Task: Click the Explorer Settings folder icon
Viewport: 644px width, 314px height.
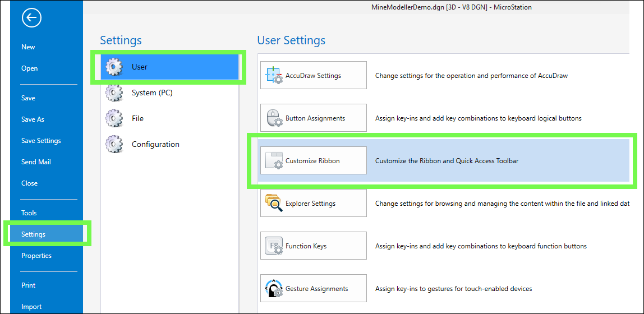Action: (274, 204)
